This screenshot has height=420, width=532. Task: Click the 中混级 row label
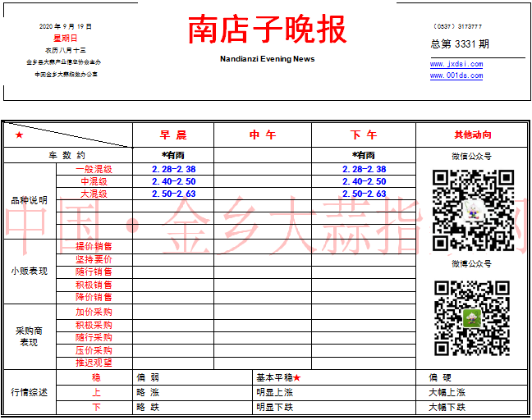click(x=94, y=181)
